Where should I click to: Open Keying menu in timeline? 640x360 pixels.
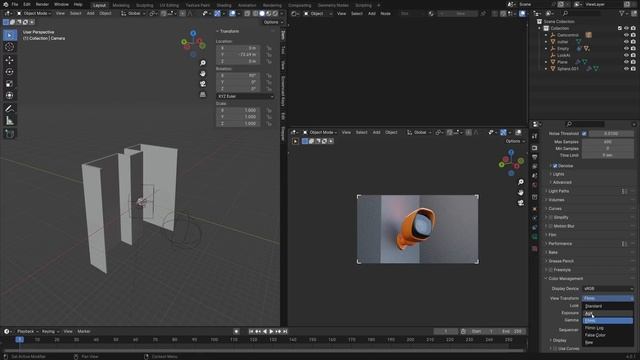pos(50,331)
